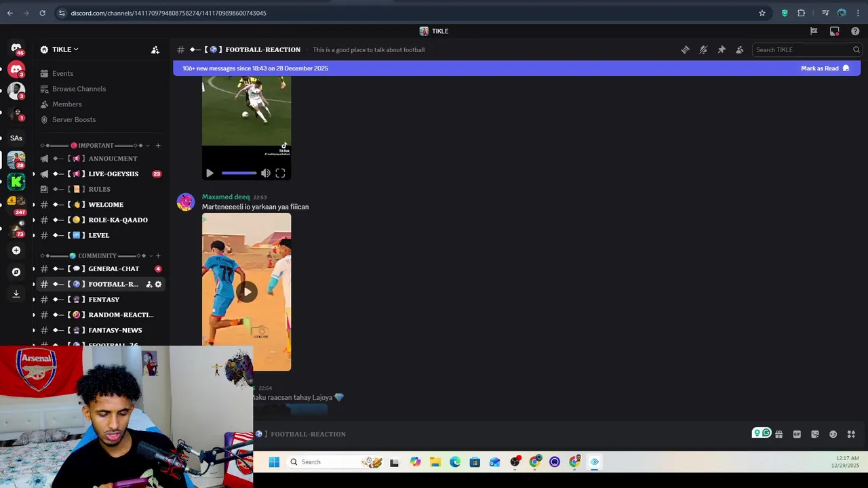Screen dimensions: 868x488
Task: Toggle the member list
Action: [740, 49]
